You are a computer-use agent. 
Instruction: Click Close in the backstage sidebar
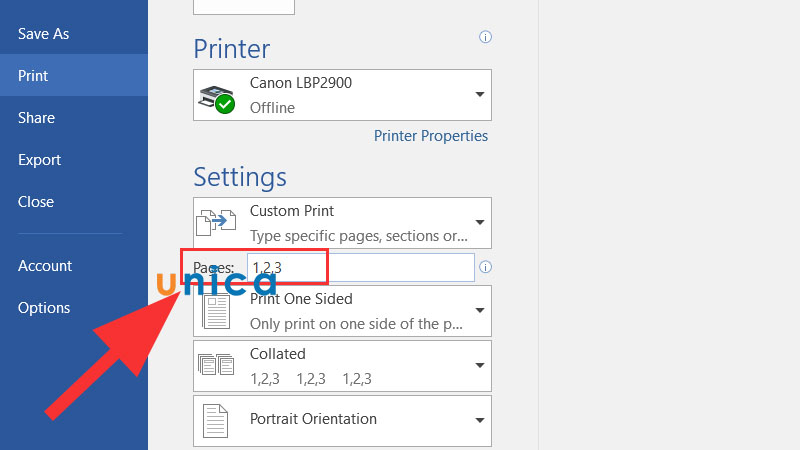pos(36,202)
